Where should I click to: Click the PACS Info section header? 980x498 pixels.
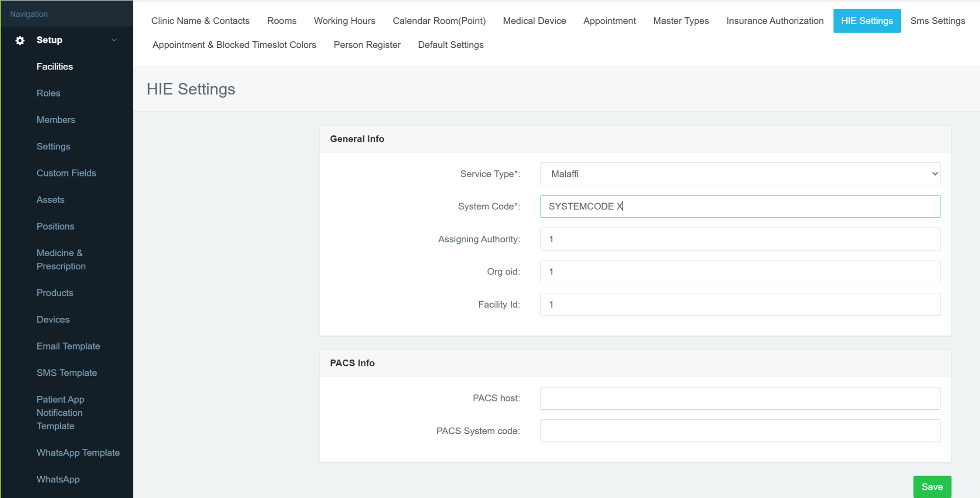coord(352,363)
